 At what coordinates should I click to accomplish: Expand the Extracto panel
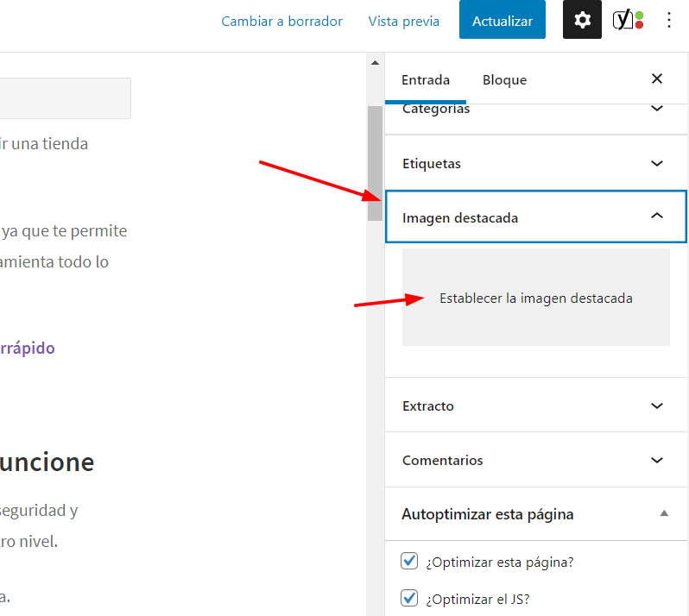(x=535, y=405)
